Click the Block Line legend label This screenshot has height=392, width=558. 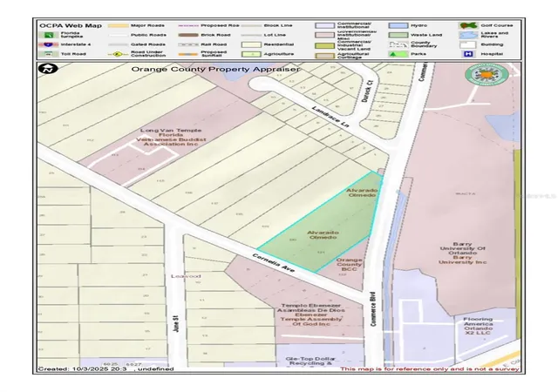(x=278, y=25)
